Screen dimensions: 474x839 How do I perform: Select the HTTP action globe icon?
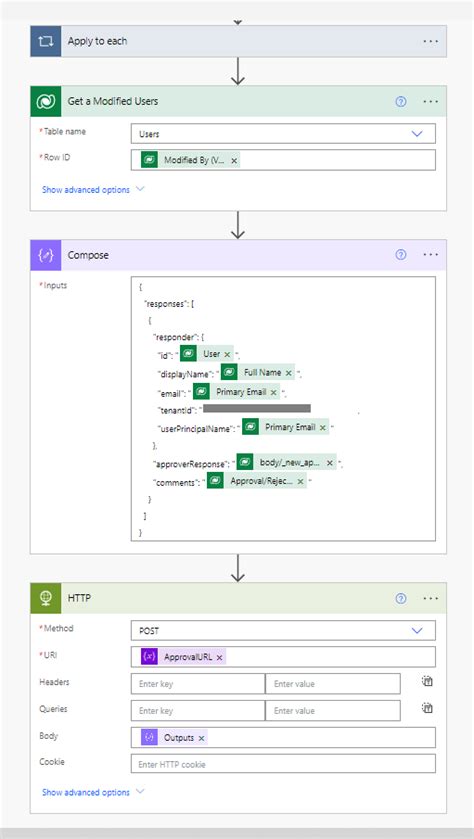point(45,598)
